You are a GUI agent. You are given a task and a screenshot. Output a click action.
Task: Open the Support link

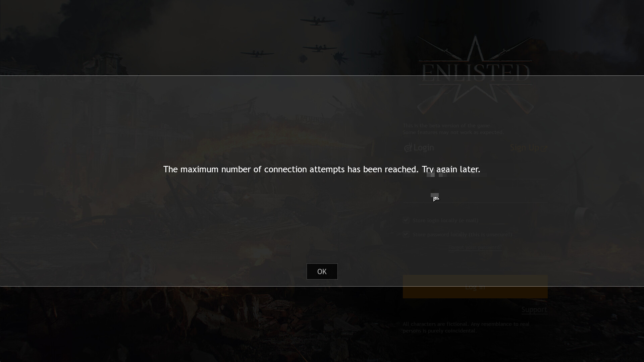tap(534, 309)
